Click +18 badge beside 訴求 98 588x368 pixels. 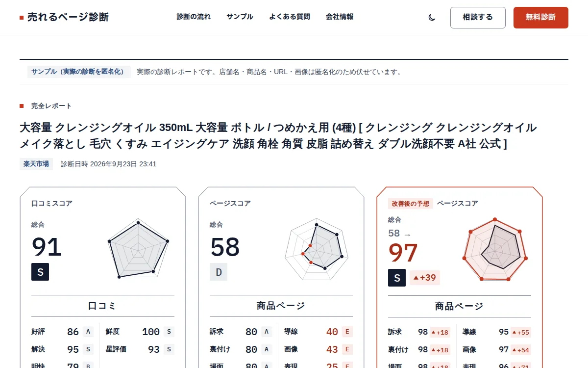tap(440, 332)
